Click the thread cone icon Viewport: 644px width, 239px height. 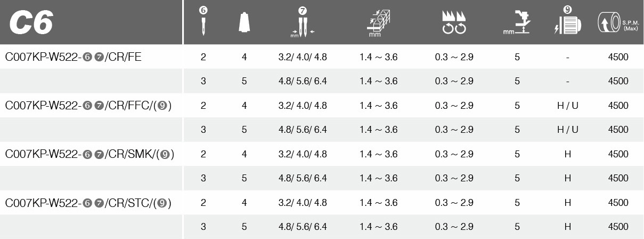click(244, 23)
